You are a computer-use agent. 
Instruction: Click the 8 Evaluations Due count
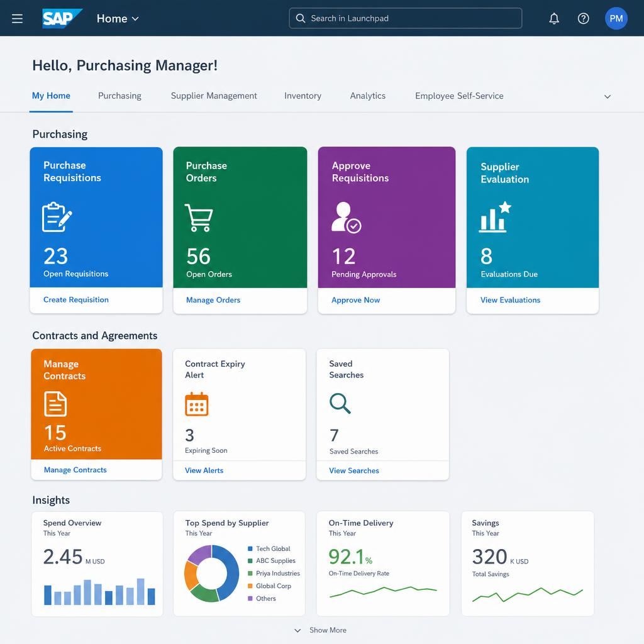coord(486,257)
